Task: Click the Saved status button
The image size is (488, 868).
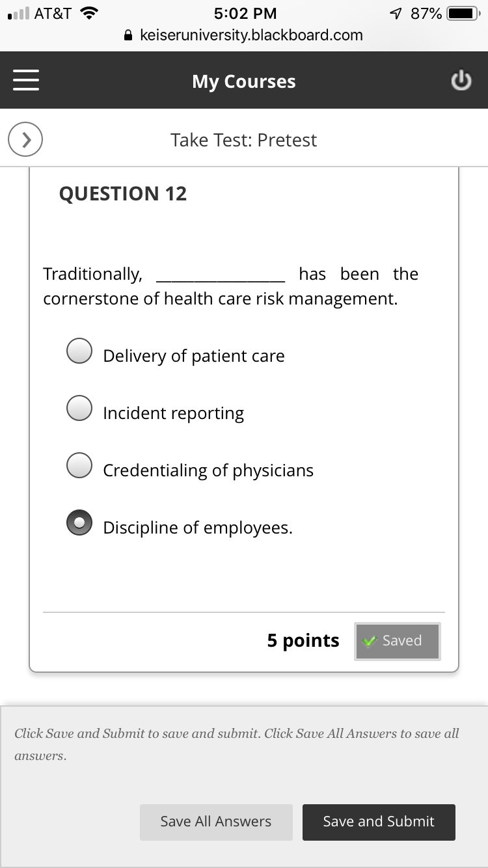Action: (397, 641)
